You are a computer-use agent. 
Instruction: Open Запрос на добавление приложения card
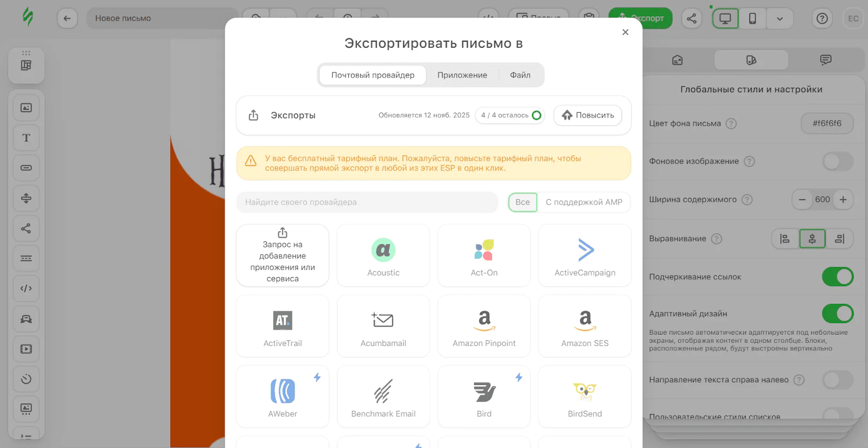(x=283, y=255)
